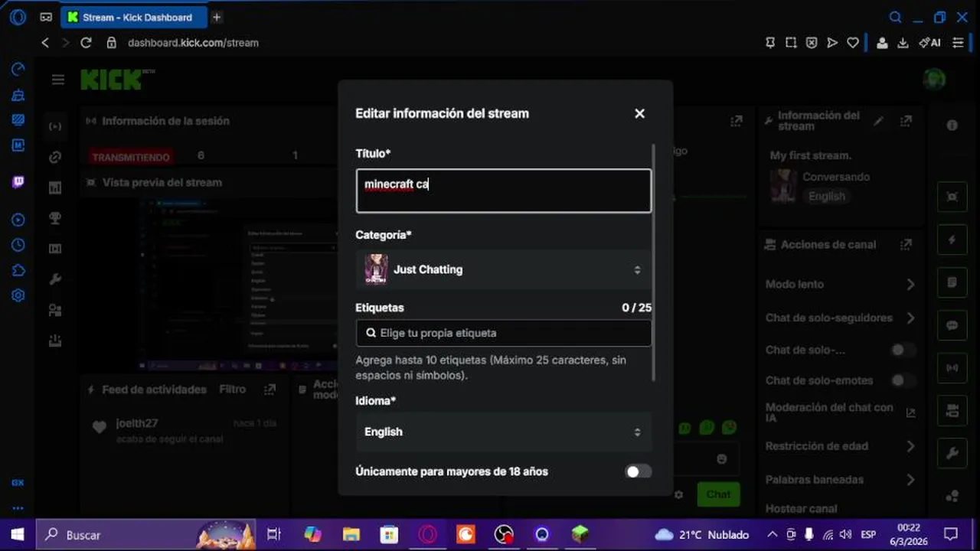Click the Opera GX menu logo

point(18,17)
